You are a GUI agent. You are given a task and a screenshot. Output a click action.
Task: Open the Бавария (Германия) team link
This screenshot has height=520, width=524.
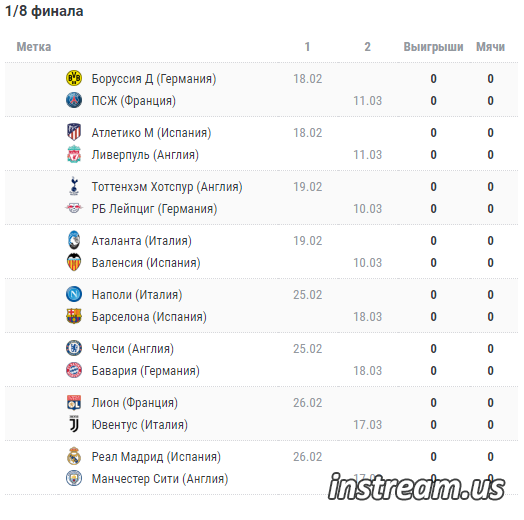145,371
